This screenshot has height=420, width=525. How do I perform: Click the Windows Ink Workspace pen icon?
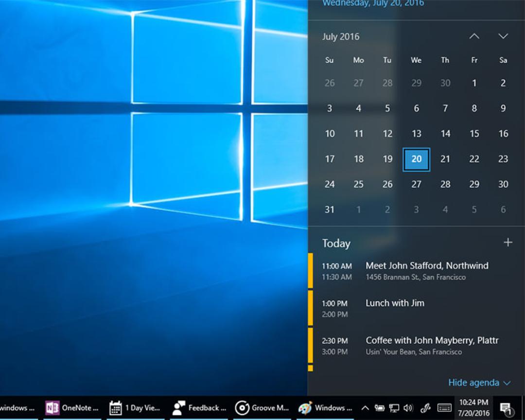coord(425,408)
